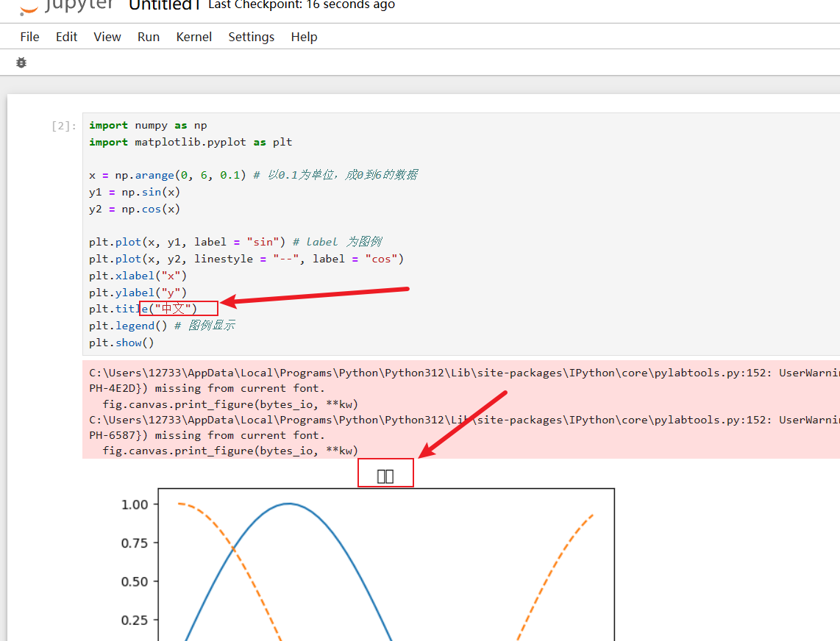Click the plt.plot label sin line
The height and width of the screenshot is (641, 840).
tap(235, 242)
